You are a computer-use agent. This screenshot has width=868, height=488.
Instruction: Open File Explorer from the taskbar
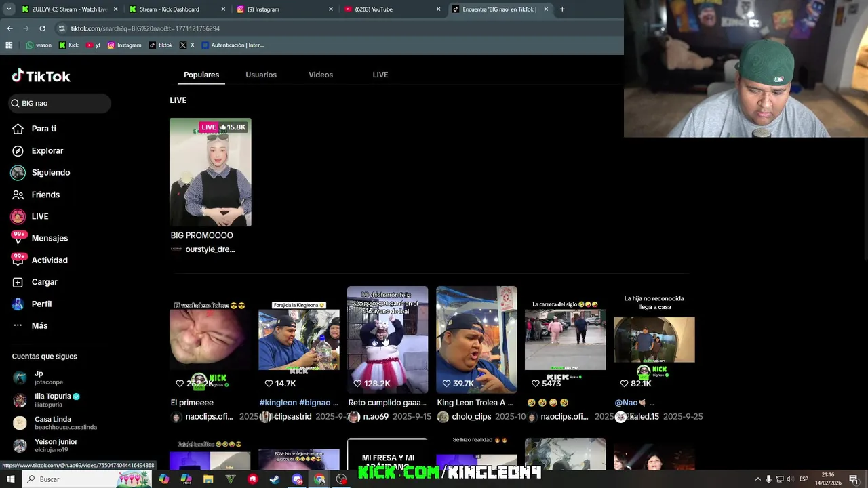click(208, 479)
